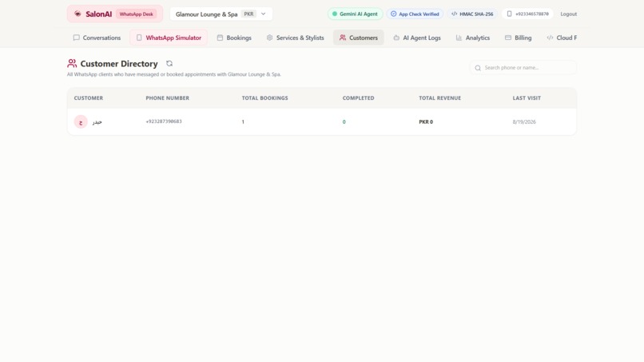
Task: Click the PHONE NUMBER column header
Action: [167, 97]
